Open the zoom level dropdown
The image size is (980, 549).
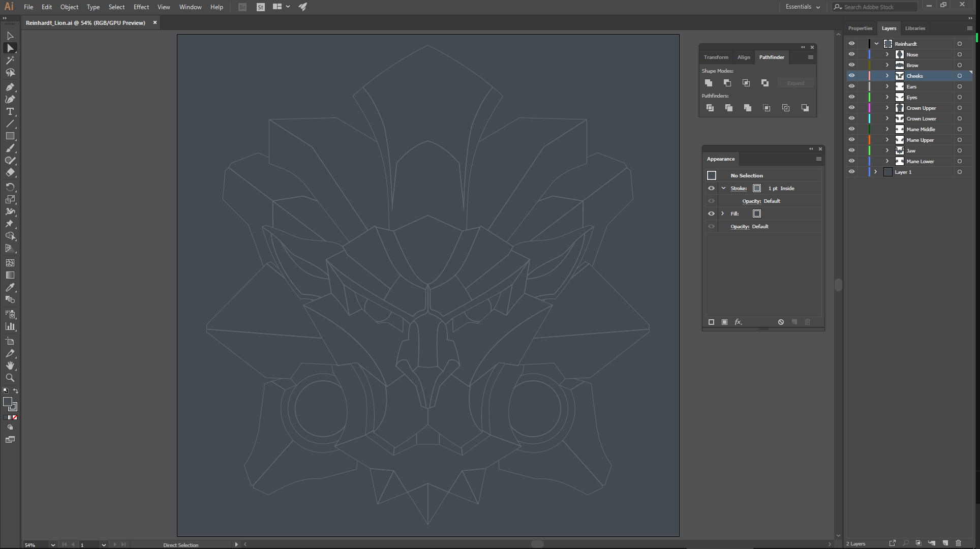click(53, 544)
